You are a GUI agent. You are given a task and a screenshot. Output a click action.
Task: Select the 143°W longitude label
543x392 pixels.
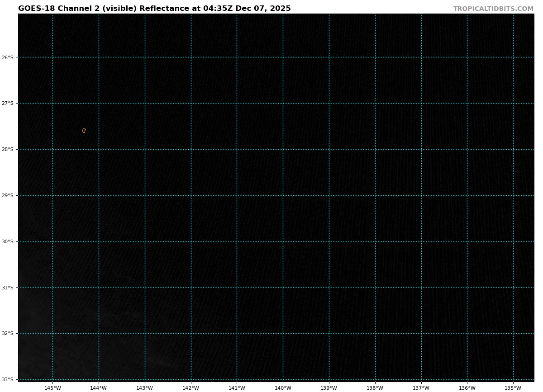[x=145, y=388]
